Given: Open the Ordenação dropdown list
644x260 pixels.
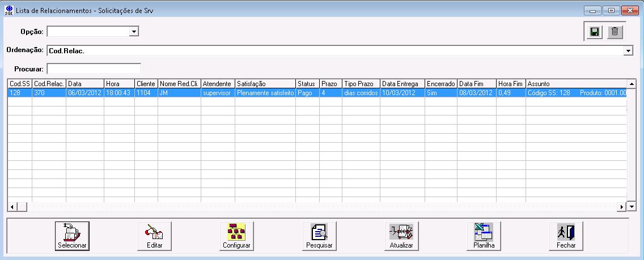Looking at the screenshot, I should (628, 51).
